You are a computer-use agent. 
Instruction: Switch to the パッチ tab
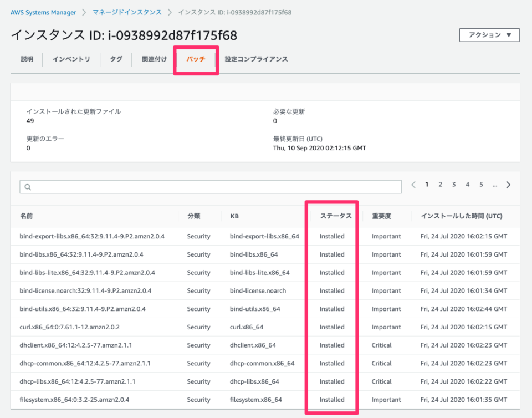pos(195,59)
